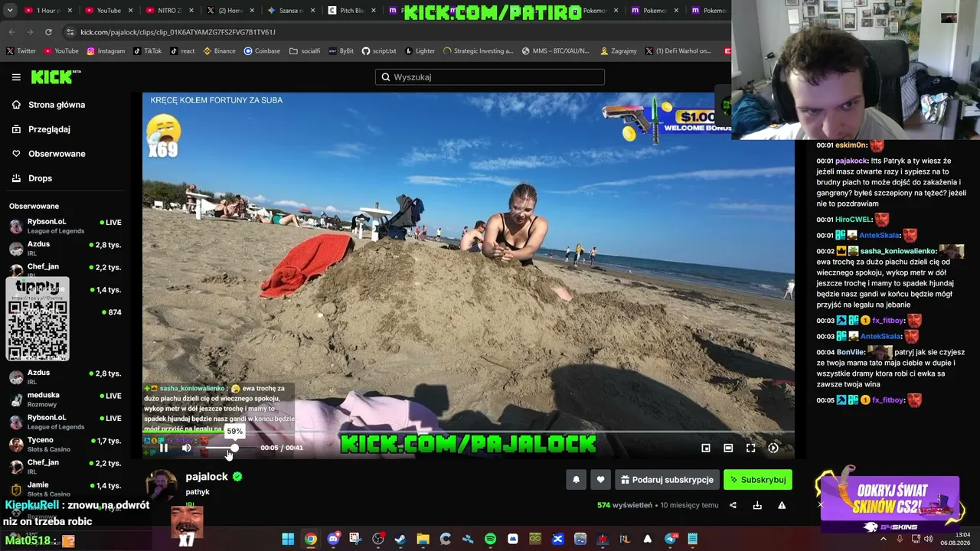
Task: Open File Explorer from the taskbar
Action: (x=423, y=540)
